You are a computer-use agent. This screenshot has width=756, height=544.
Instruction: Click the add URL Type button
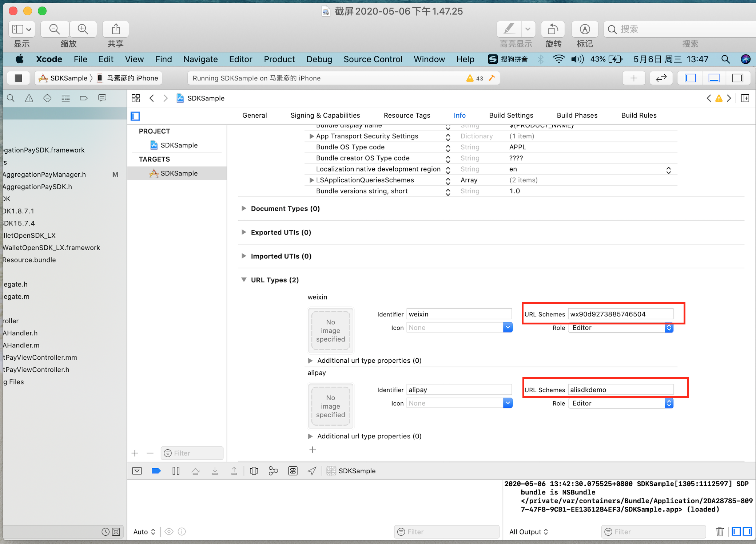313,450
